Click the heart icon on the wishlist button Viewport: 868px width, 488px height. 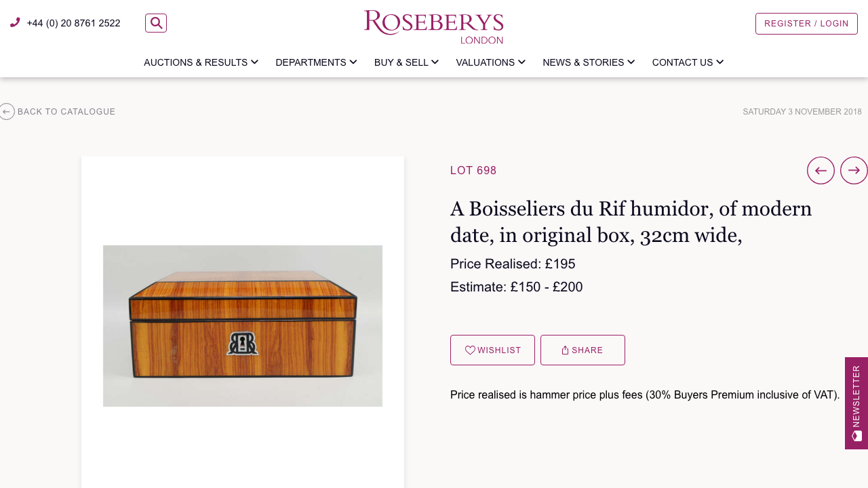(469, 348)
